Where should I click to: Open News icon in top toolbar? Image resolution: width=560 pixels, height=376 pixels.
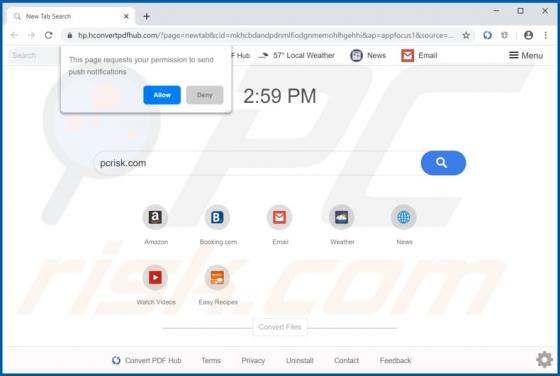coord(356,56)
